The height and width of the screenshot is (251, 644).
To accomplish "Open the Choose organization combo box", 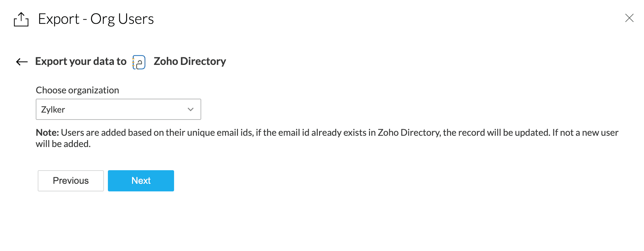I will point(118,109).
